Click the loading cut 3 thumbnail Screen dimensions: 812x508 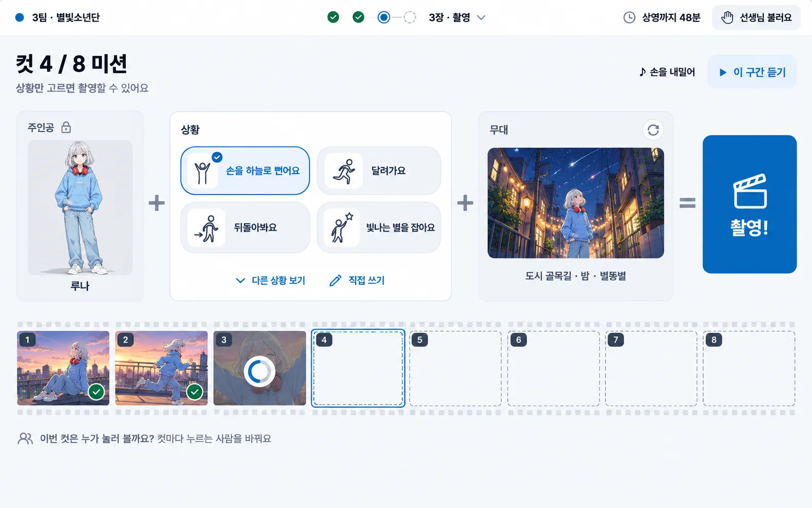(x=260, y=368)
